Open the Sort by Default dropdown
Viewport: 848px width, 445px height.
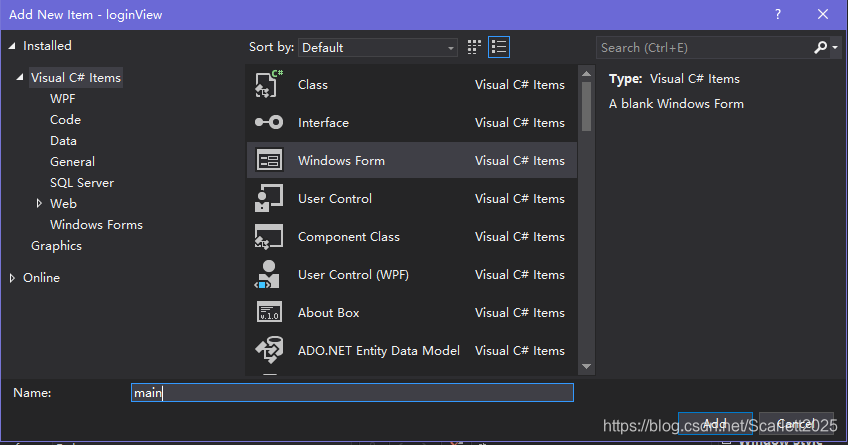[x=377, y=48]
